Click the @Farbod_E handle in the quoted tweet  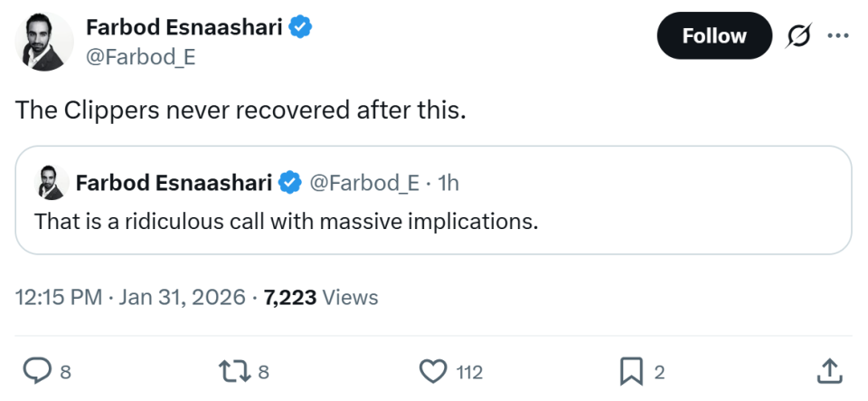pyautogui.click(x=364, y=183)
